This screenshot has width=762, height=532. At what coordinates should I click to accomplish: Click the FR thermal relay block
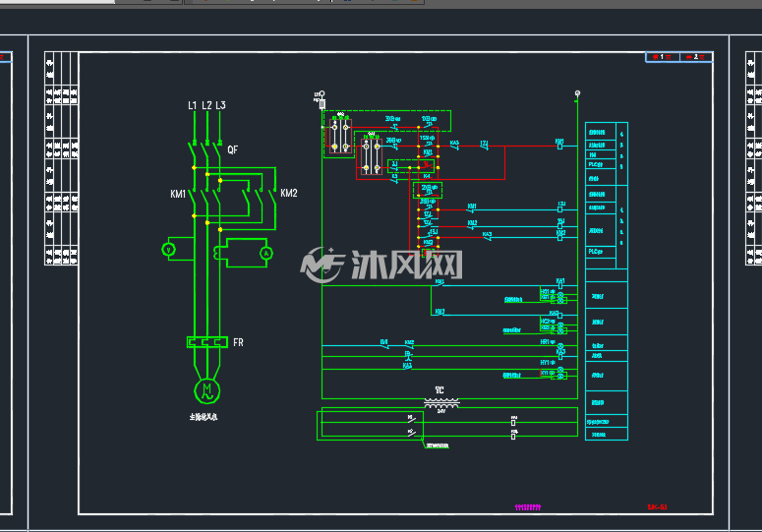pyautogui.click(x=207, y=342)
